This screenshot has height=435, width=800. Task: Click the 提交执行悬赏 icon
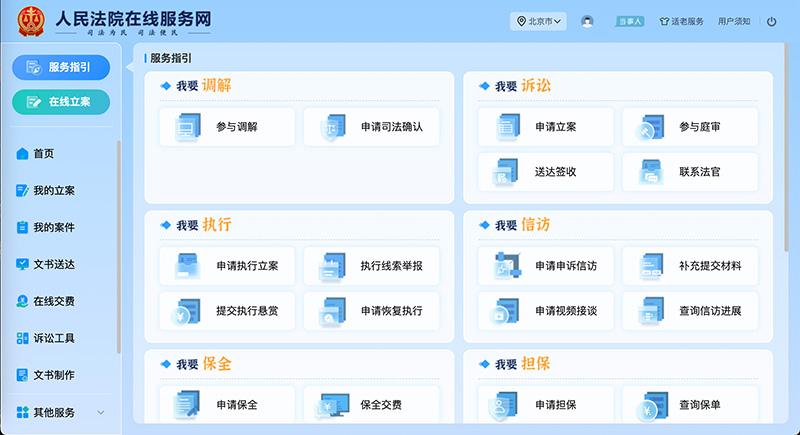[188, 311]
